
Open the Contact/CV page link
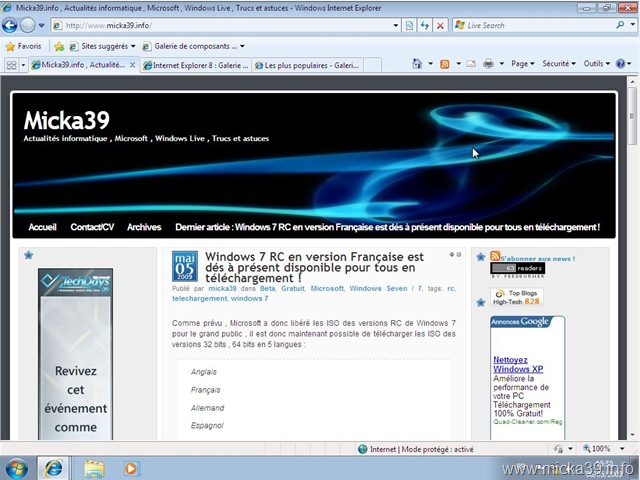(92, 227)
